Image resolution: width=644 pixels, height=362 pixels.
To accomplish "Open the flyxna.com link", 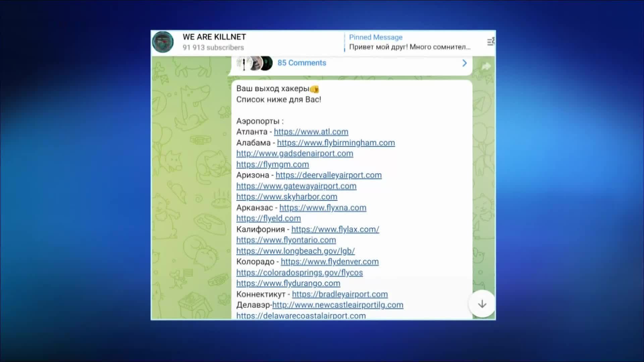I will pyautogui.click(x=323, y=208).
